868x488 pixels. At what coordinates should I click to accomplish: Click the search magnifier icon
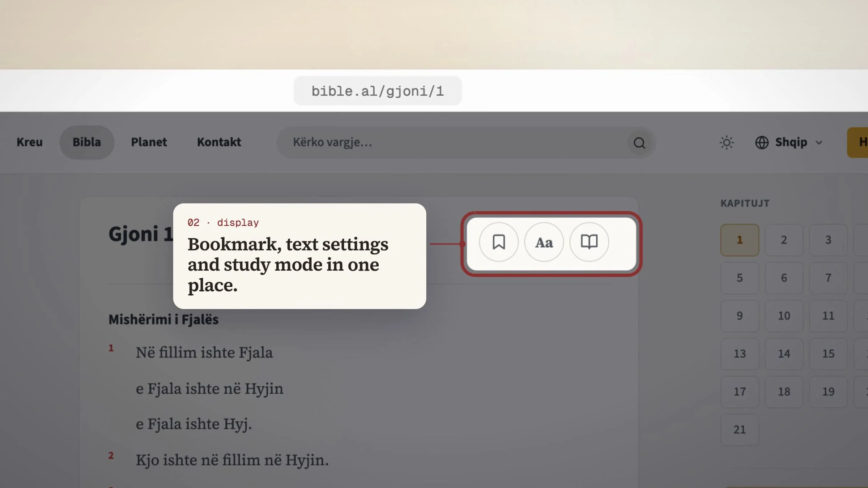[x=639, y=143]
